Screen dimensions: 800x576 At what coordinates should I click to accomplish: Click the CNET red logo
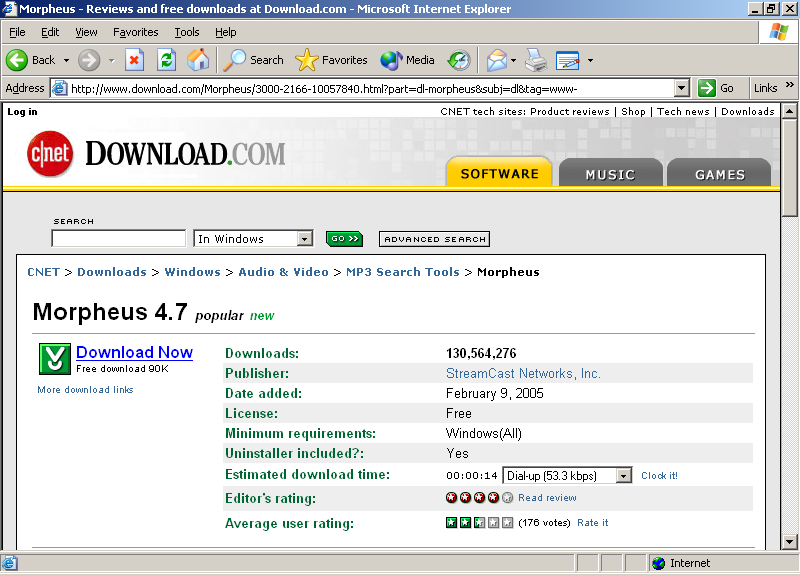coord(50,154)
